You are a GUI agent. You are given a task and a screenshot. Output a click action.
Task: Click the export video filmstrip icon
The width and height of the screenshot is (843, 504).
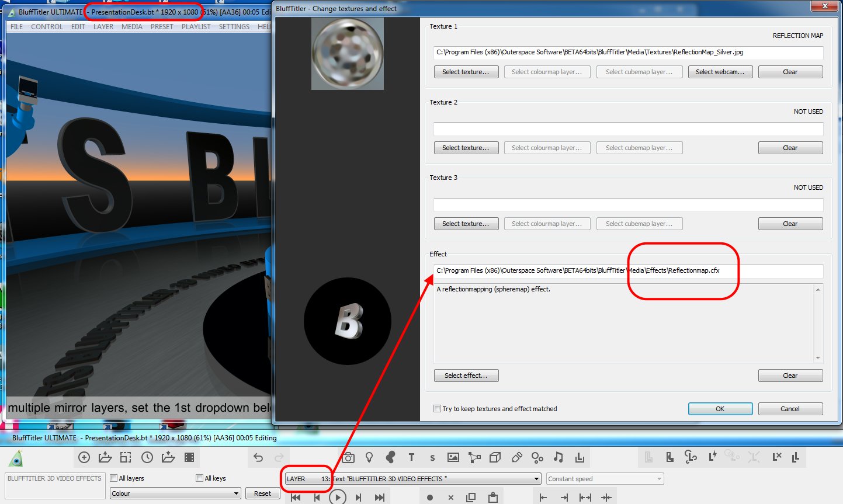point(189,457)
